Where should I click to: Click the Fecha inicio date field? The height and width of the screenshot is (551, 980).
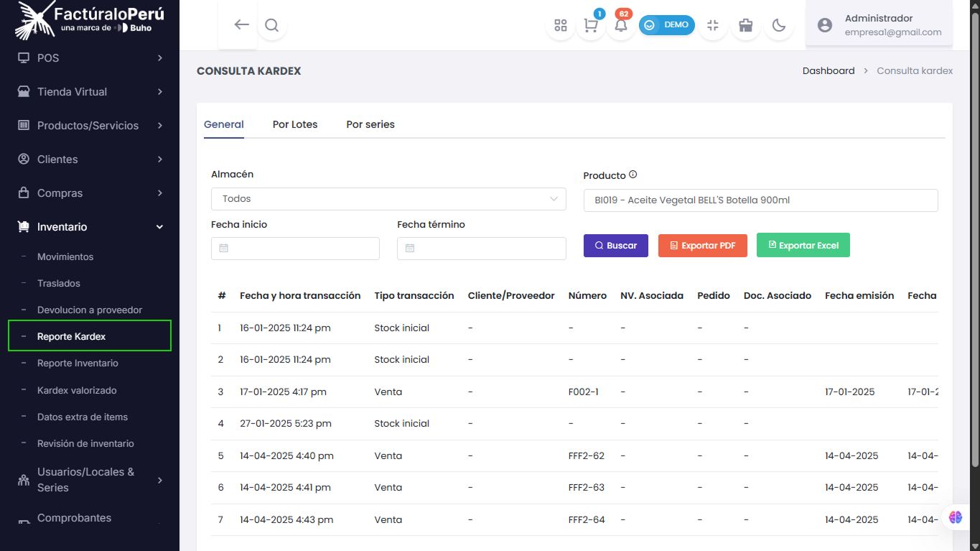[295, 249]
